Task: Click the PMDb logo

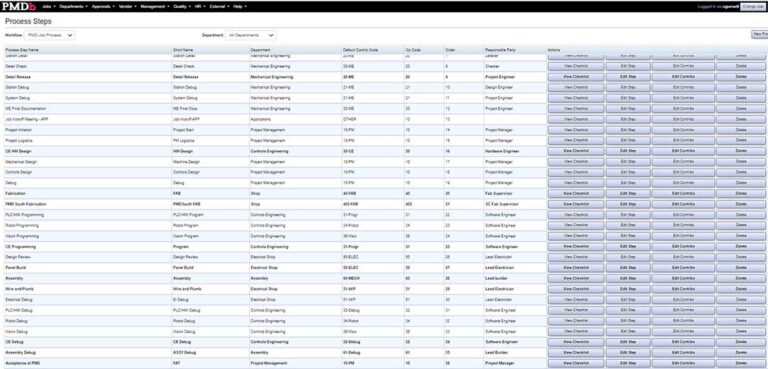Action: pos(19,6)
